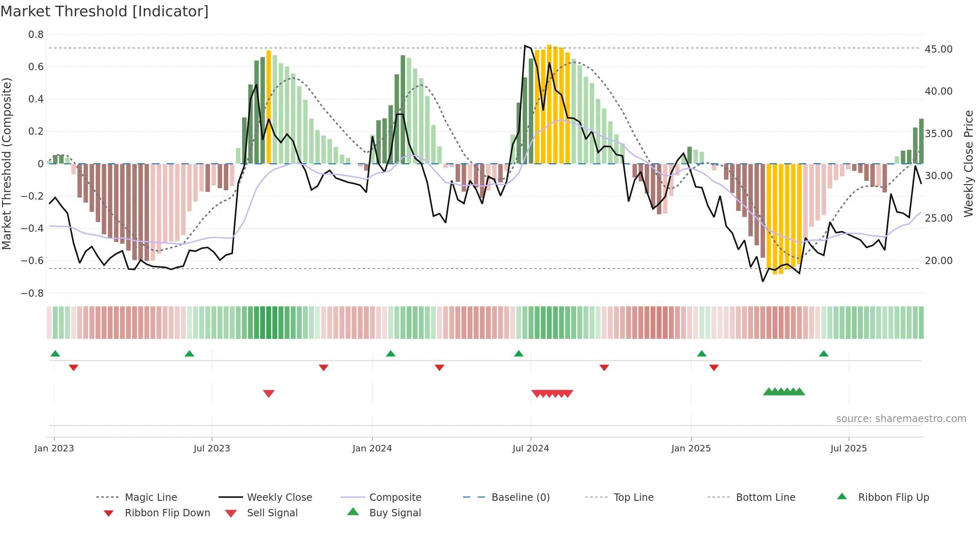Toggle the Weekly Close legend entry
This screenshot has height=551, width=980.
pyautogui.click(x=265, y=497)
